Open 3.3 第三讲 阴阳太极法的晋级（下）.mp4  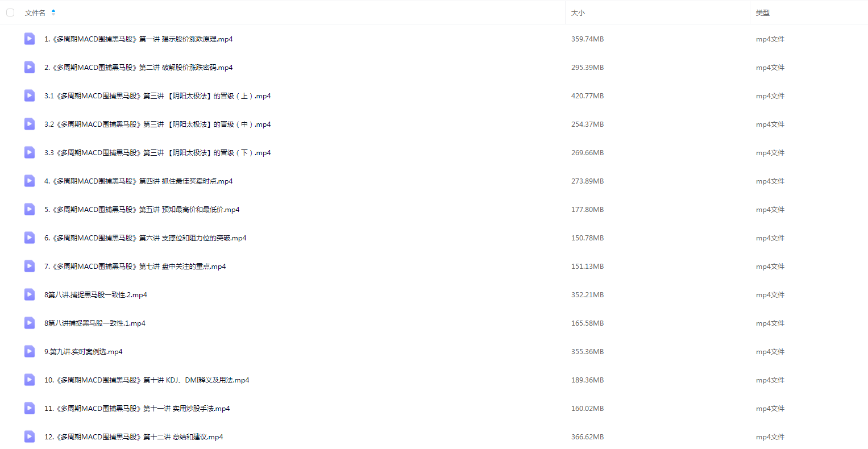click(157, 152)
